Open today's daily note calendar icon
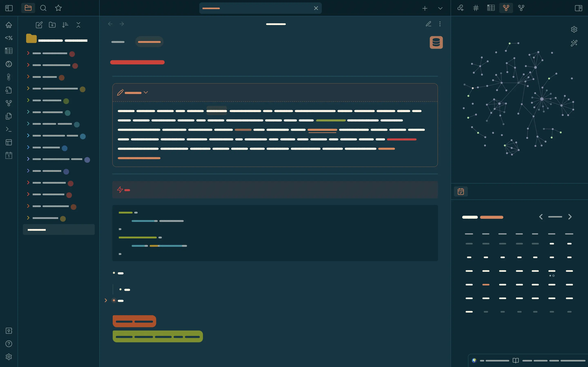The width and height of the screenshot is (588, 367). (x=9, y=155)
